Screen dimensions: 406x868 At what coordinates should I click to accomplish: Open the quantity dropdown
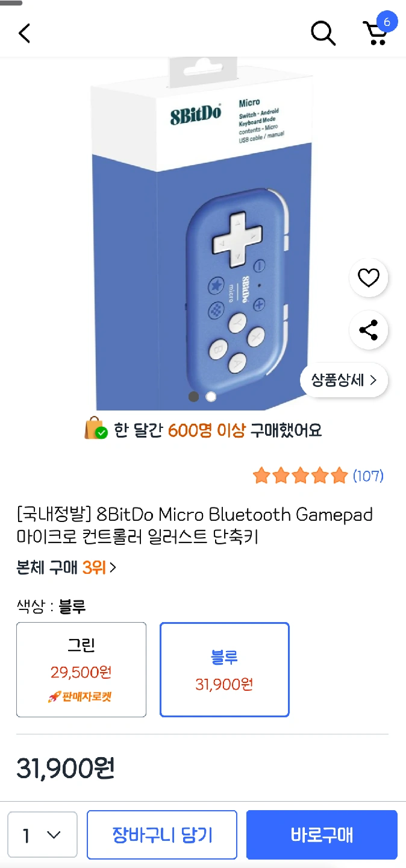(42, 835)
